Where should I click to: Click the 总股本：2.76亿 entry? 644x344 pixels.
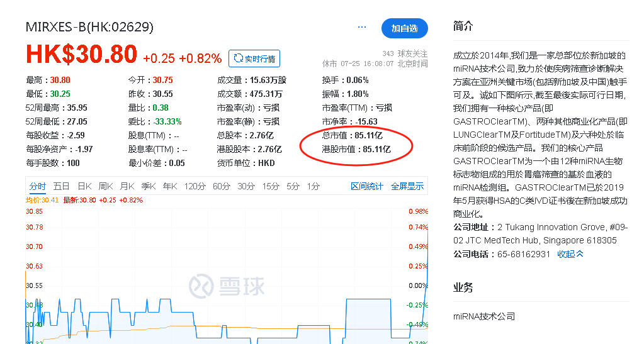click(245, 135)
